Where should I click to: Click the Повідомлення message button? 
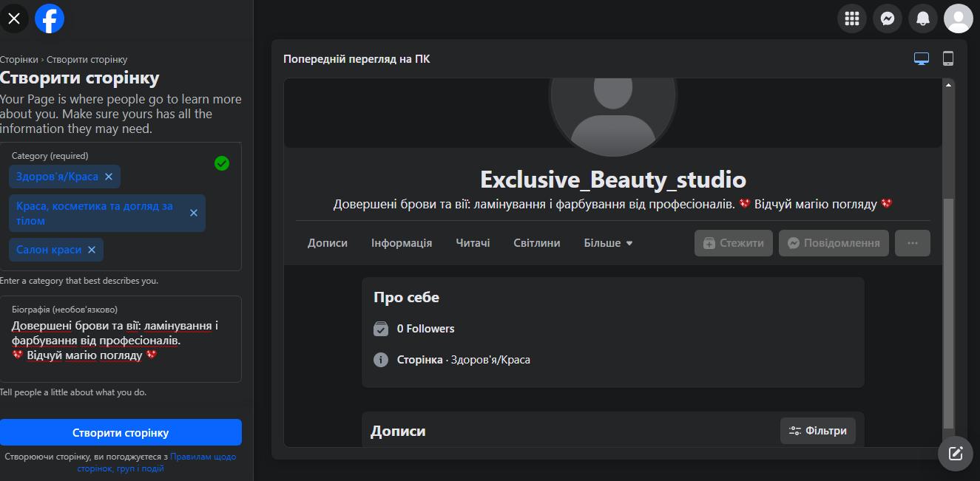pyautogui.click(x=834, y=243)
